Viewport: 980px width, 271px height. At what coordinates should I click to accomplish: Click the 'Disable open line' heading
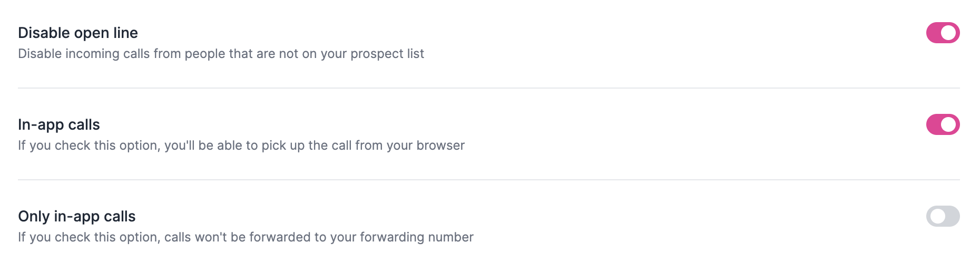78,33
